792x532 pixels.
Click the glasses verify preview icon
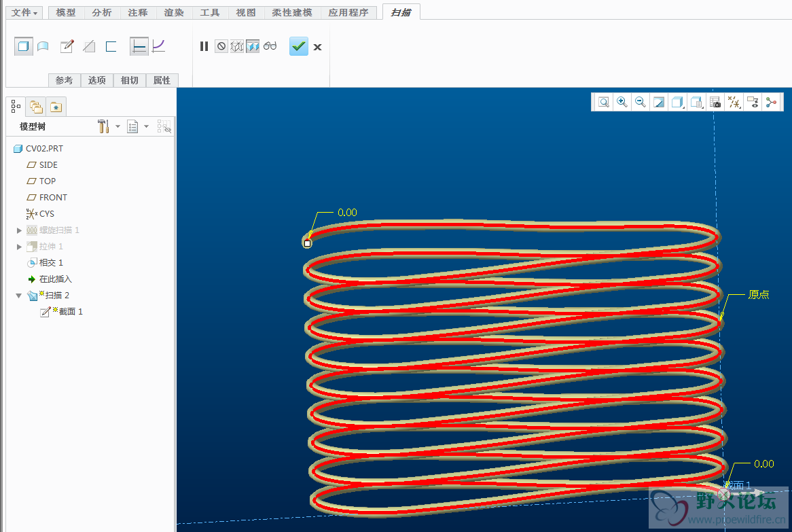point(270,46)
